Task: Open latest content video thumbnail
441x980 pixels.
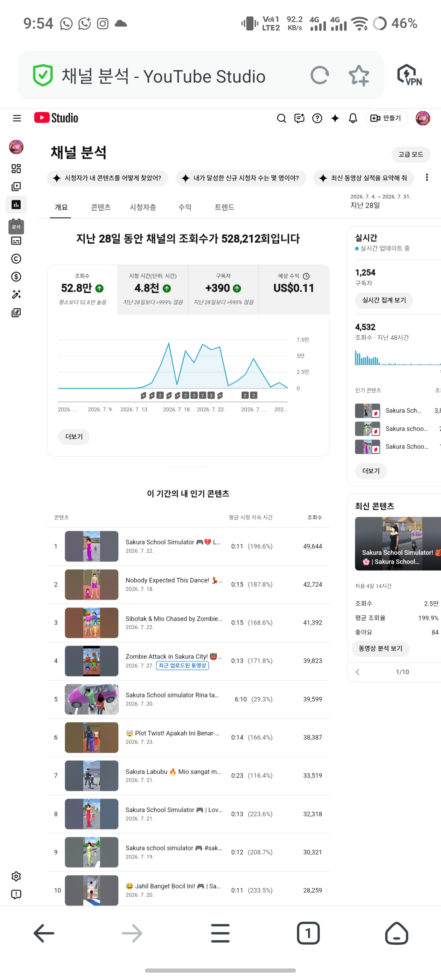Action: tap(398, 544)
